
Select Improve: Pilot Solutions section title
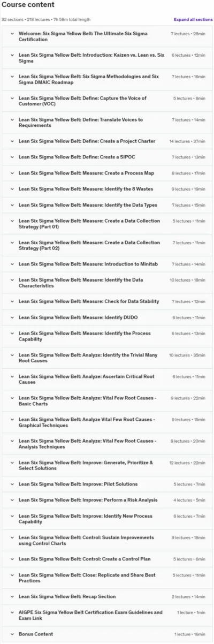click(x=78, y=484)
